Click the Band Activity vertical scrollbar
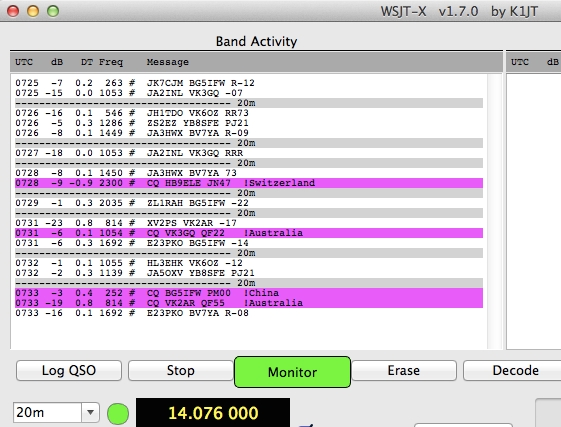561x427 pixels. click(494, 211)
